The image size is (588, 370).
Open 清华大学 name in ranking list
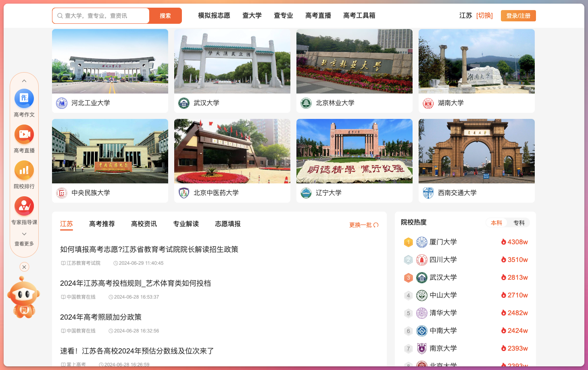tap(443, 313)
